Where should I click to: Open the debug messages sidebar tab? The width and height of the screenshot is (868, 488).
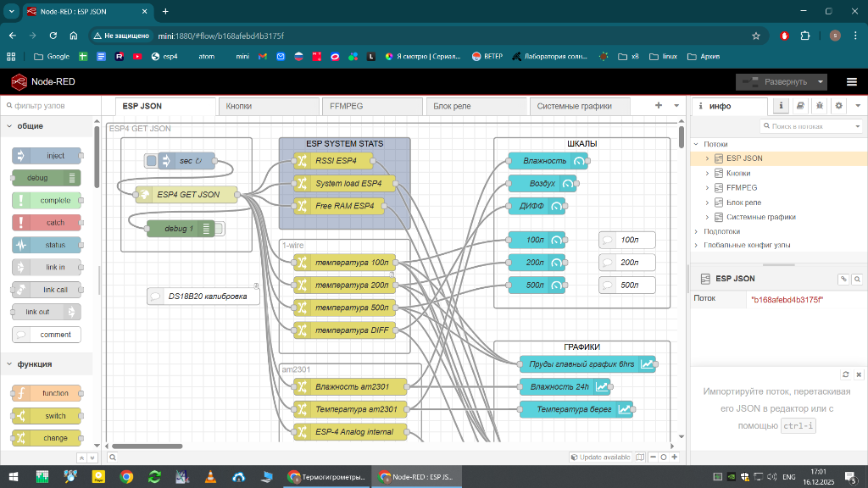point(820,106)
